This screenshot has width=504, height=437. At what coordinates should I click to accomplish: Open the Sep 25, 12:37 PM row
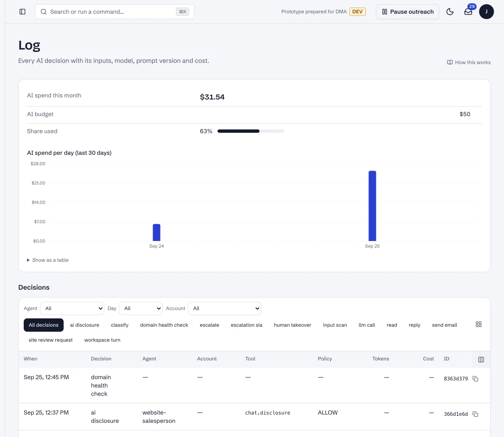[254, 417]
